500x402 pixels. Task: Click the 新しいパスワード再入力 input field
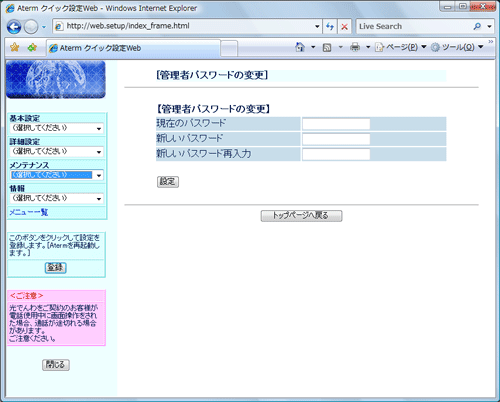(x=336, y=155)
